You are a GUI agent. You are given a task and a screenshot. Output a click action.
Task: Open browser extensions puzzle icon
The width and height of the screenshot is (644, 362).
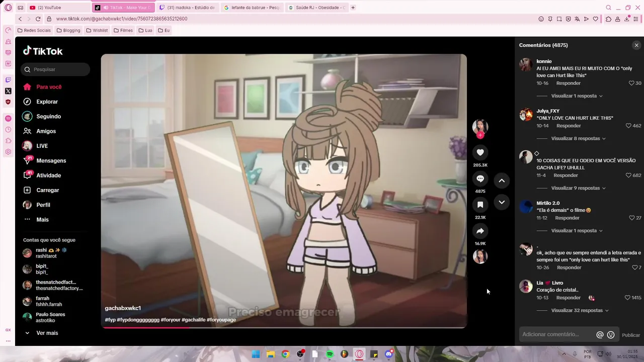pyautogui.click(x=608, y=19)
